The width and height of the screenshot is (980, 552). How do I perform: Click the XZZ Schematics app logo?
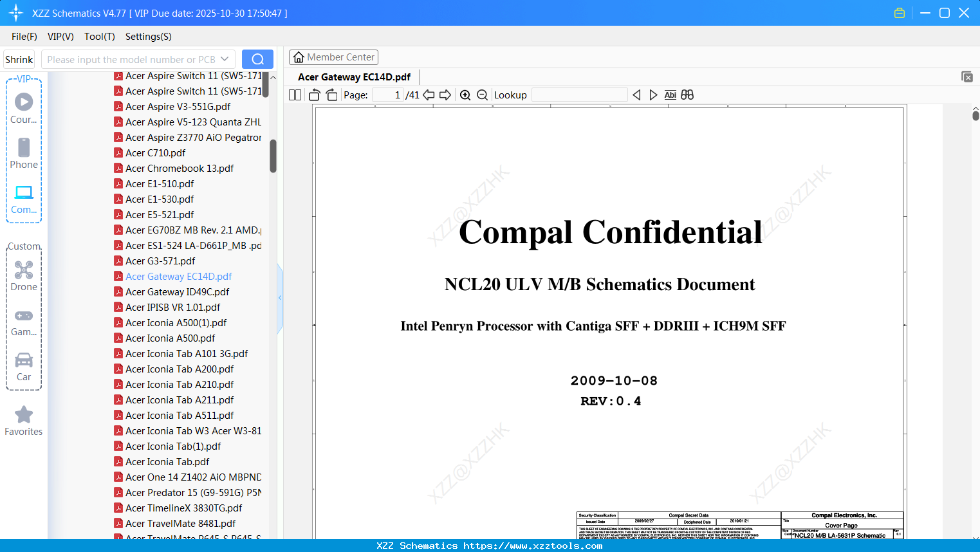15,13
